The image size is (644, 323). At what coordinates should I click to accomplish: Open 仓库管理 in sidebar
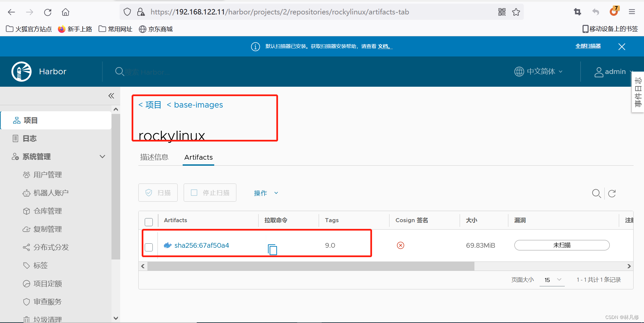click(x=47, y=211)
